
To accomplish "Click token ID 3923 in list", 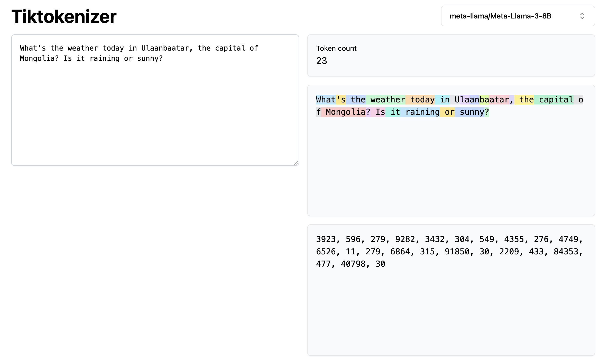I will point(326,239).
